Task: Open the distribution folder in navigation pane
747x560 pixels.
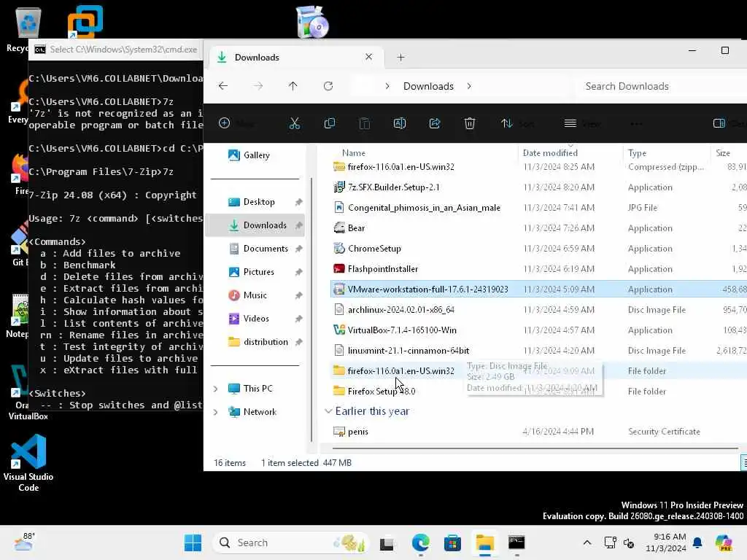Action: (x=266, y=342)
